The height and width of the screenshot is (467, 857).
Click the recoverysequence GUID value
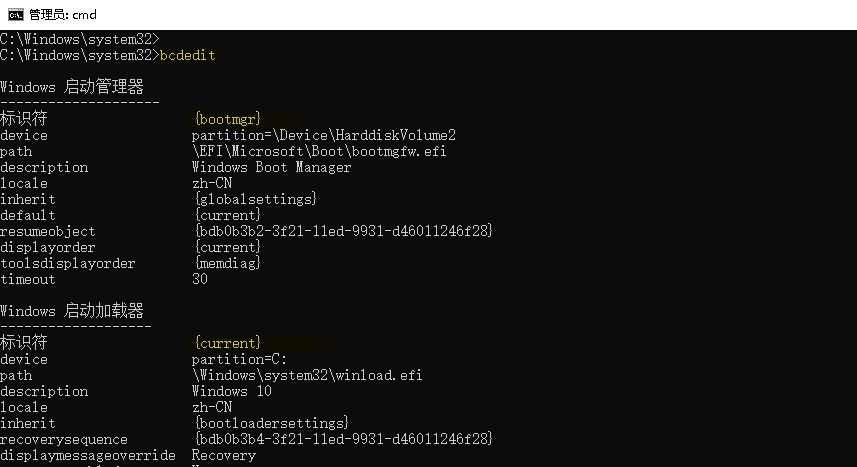[x=343, y=439]
